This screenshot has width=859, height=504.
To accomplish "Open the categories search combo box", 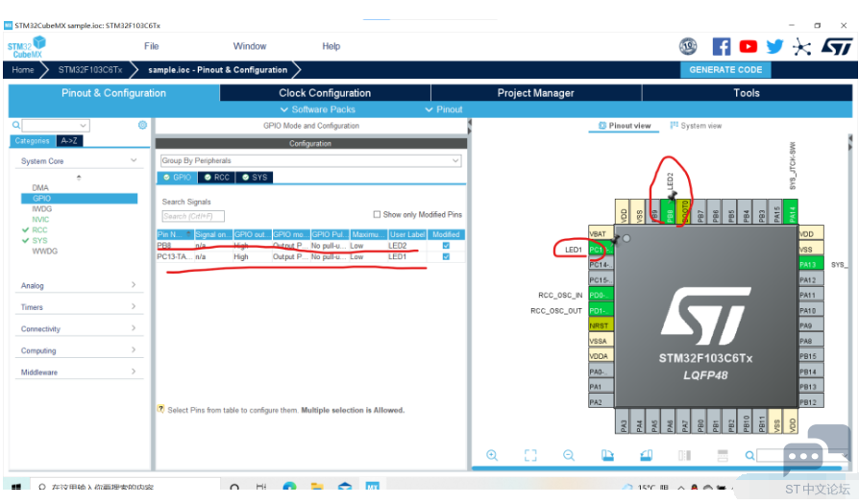I will pyautogui.click(x=56, y=126).
